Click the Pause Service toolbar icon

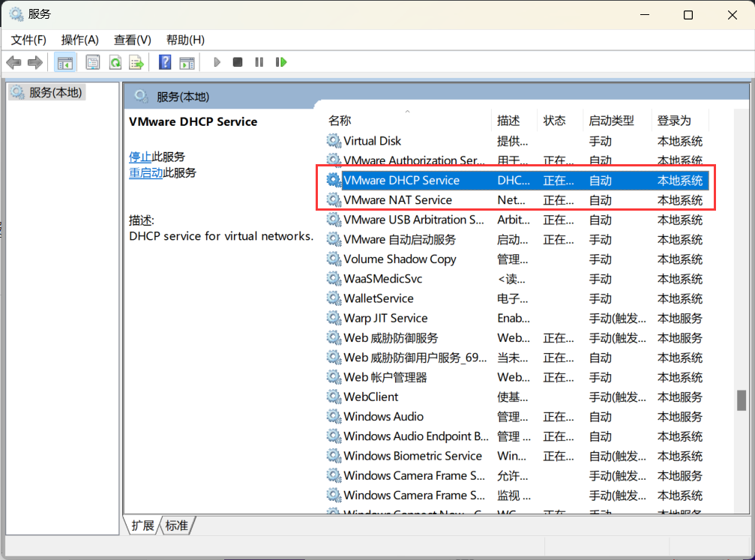[259, 62]
